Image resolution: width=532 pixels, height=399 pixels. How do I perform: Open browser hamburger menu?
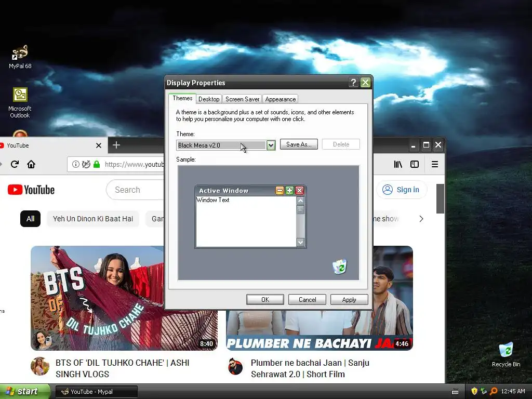[x=435, y=164]
